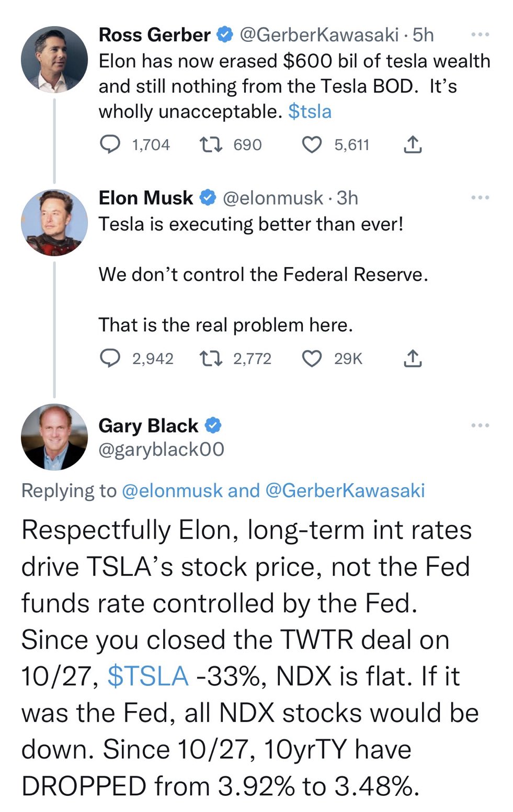Open more options on Ross Gerber's tweet

coord(480,35)
